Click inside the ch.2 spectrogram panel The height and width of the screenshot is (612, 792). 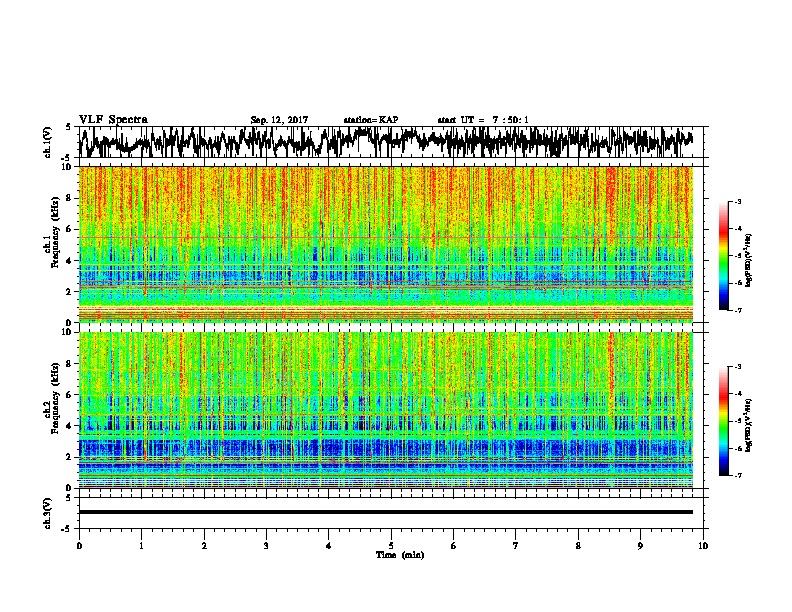(x=386, y=410)
